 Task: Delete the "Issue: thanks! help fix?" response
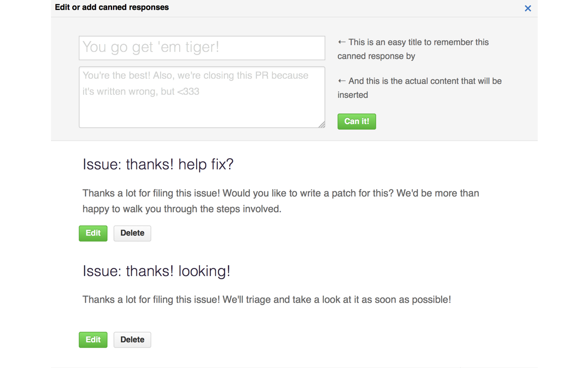click(x=132, y=233)
